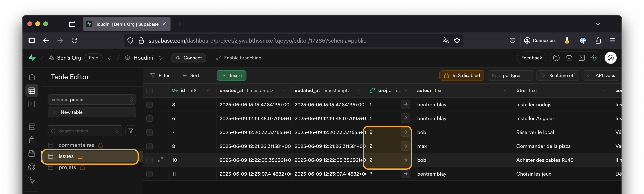Open the projets table

(67, 167)
